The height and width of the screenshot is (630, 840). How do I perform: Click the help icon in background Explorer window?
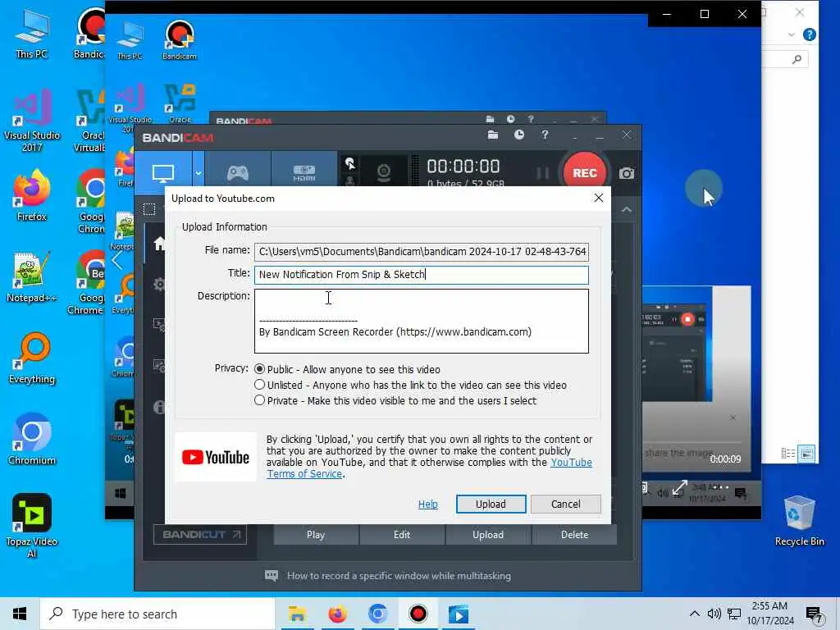(x=810, y=34)
